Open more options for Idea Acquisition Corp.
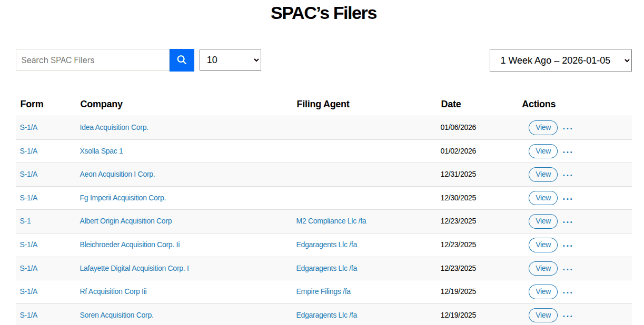 (x=567, y=128)
